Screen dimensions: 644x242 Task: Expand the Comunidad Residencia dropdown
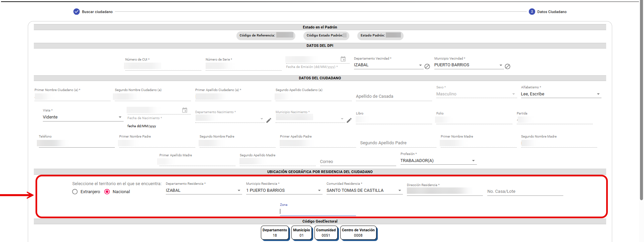pos(364,190)
